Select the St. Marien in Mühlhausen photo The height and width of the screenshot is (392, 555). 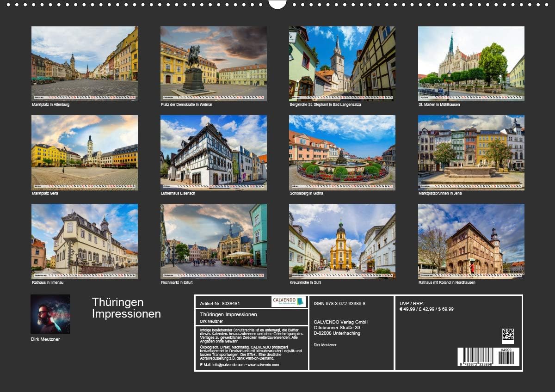471,63
